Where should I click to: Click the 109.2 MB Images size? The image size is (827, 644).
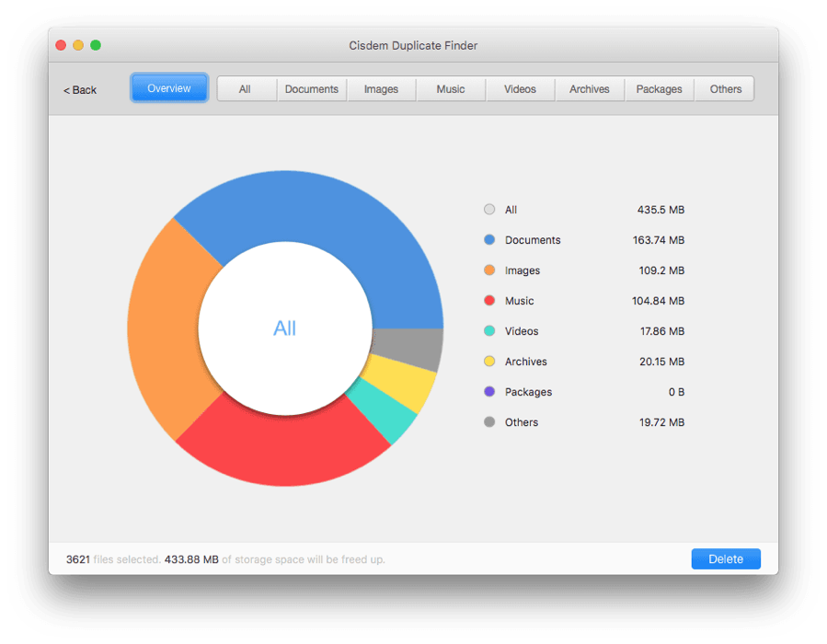point(661,270)
